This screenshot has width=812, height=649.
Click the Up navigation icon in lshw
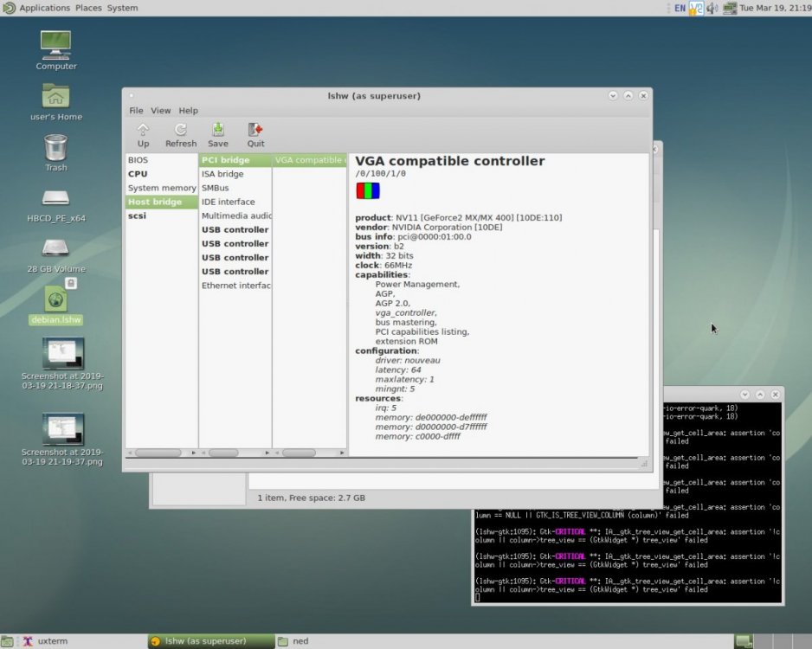[x=143, y=134]
